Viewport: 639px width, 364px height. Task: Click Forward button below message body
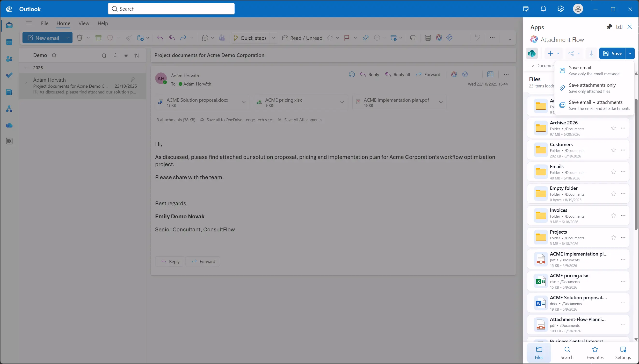click(x=203, y=261)
